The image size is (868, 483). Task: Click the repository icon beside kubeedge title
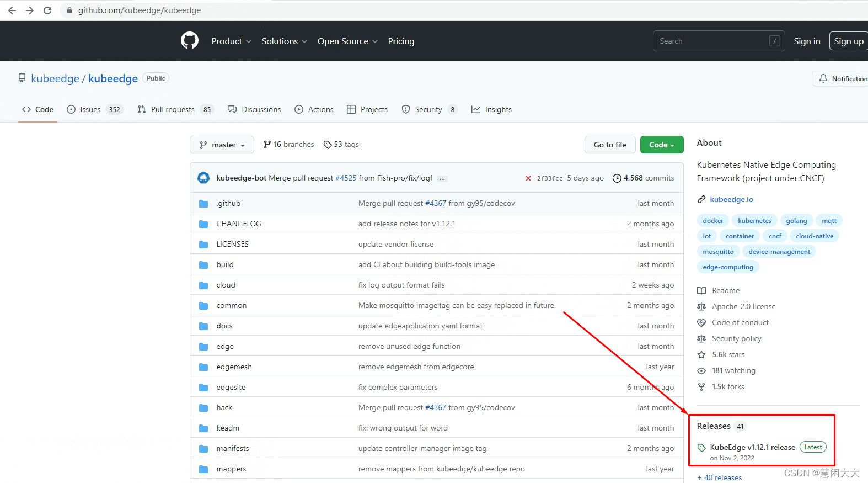tap(22, 78)
